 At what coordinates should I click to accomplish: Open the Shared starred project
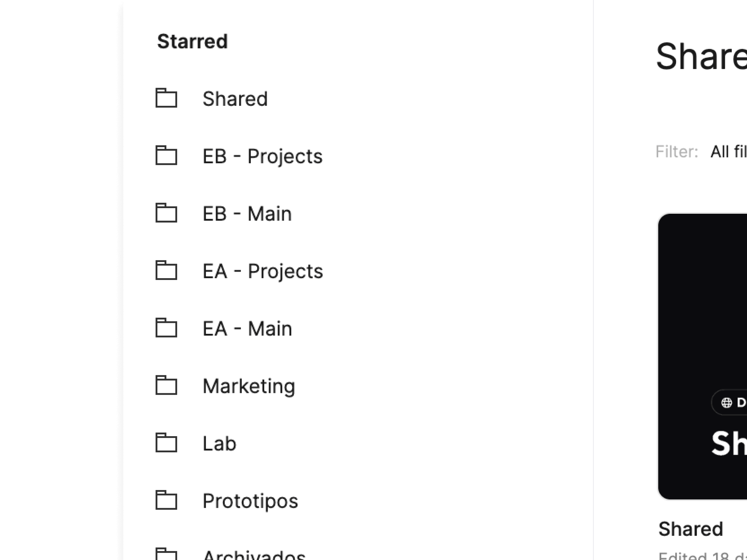click(x=235, y=99)
